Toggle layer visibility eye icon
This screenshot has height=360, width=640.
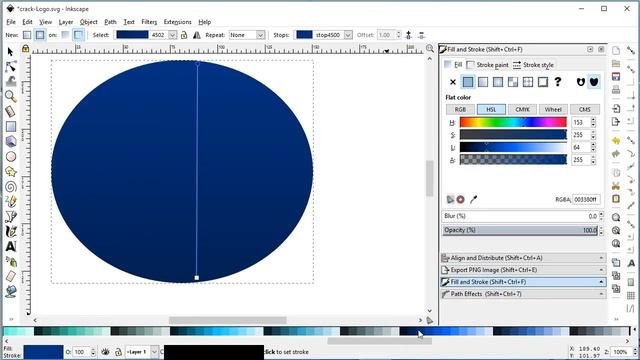[x=105, y=351]
